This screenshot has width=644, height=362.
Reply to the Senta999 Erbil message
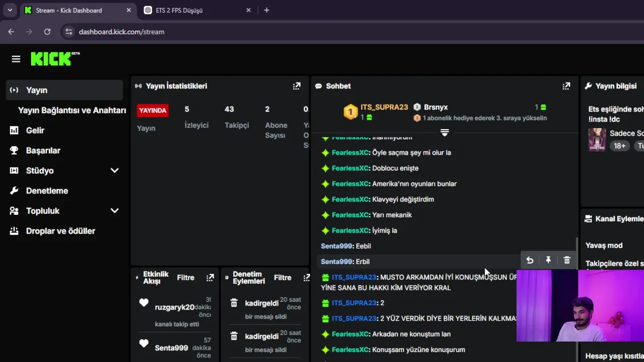[530, 260]
